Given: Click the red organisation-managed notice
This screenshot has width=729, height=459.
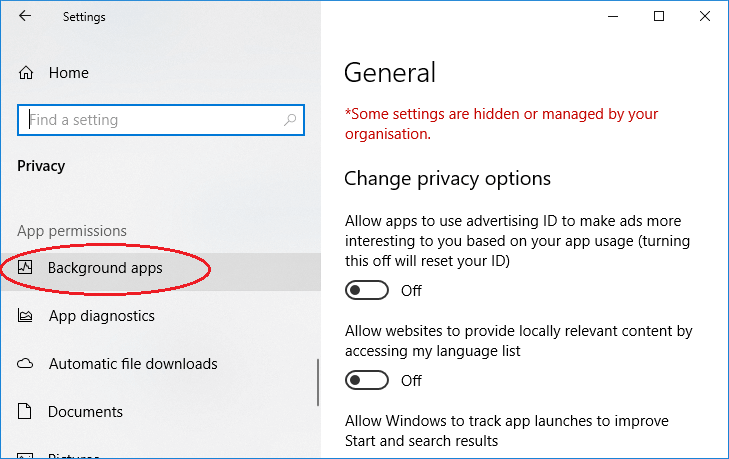Looking at the screenshot, I should (x=501, y=124).
